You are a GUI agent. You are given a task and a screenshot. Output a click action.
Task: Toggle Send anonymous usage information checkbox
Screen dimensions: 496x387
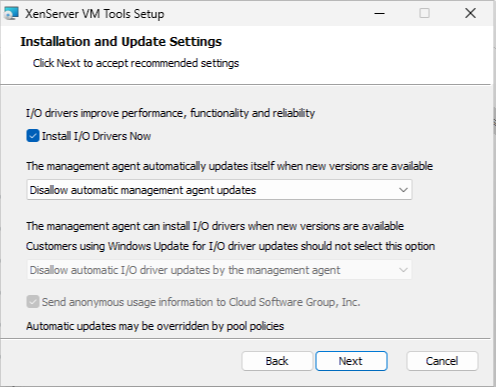(33, 302)
